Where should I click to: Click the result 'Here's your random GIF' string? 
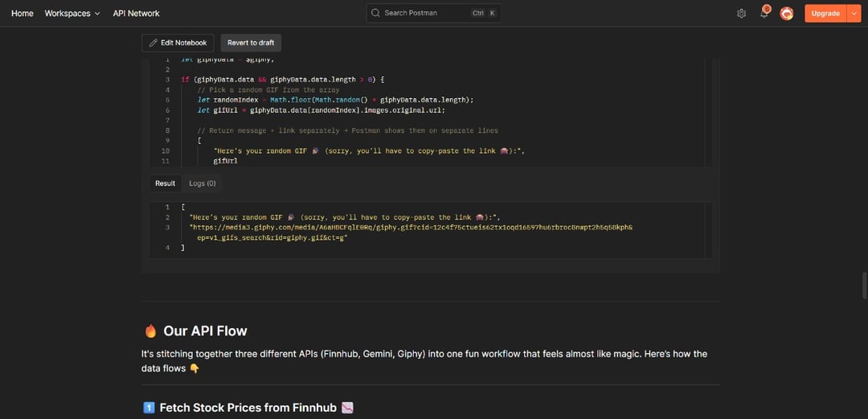345,217
